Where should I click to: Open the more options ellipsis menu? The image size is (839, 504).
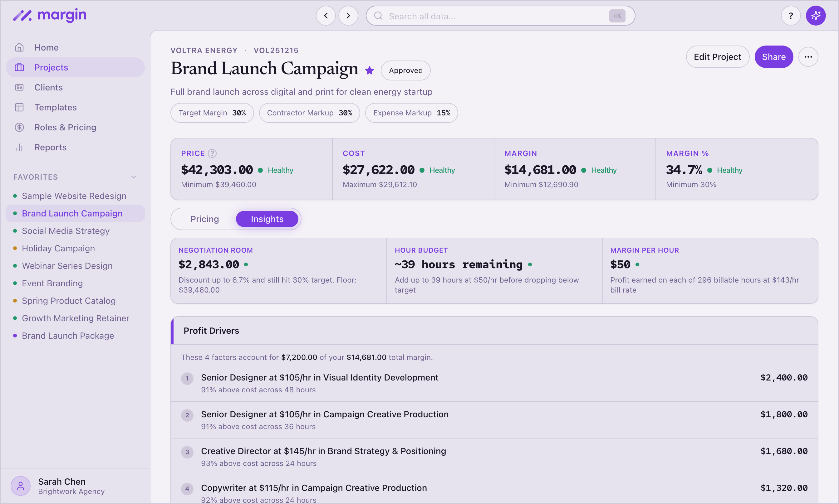click(x=808, y=57)
